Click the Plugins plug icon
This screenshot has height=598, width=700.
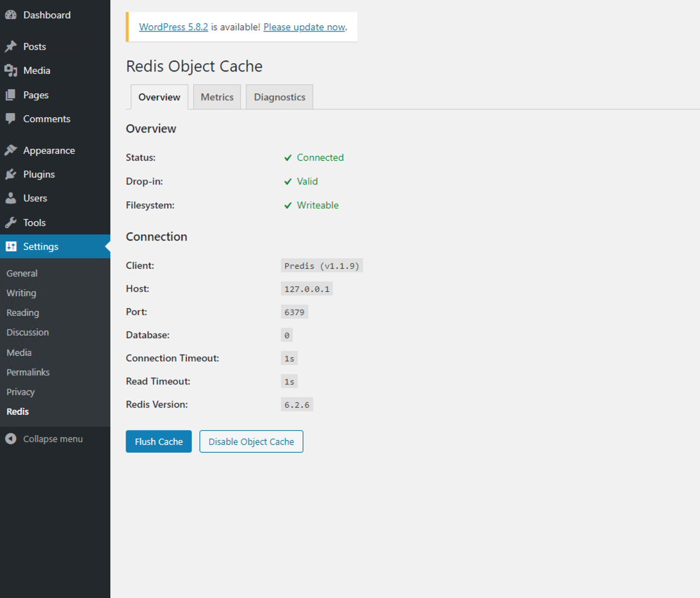tap(11, 174)
